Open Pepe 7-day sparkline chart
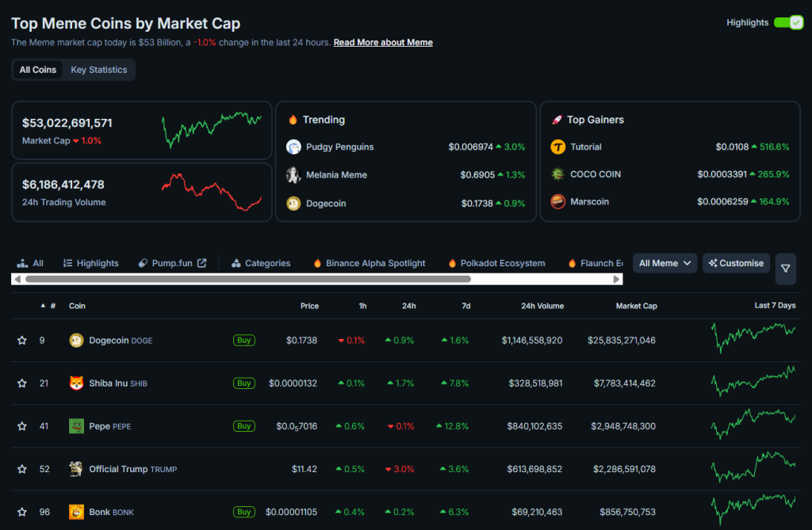 (x=753, y=424)
